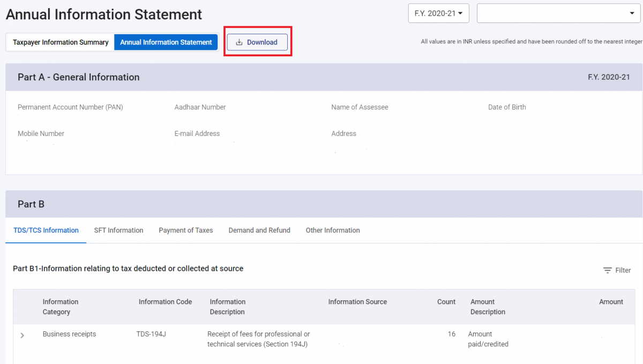
Task: Open the TDS/TCS Information tab
Action: tap(46, 230)
